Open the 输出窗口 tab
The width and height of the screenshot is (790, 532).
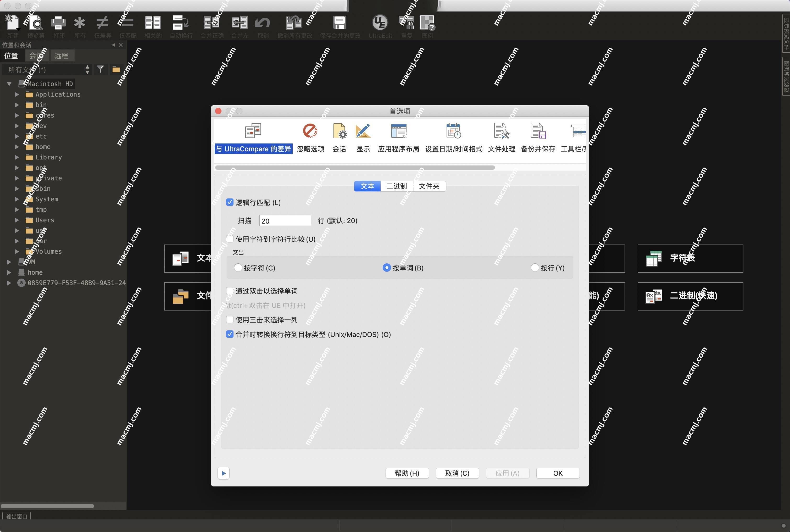pyautogui.click(x=16, y=516)
